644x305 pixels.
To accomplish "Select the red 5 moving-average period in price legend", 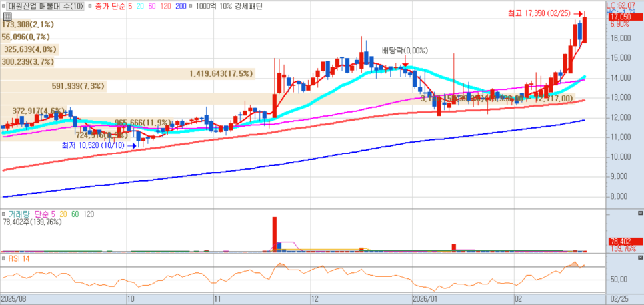I will [x=131, y=6].
